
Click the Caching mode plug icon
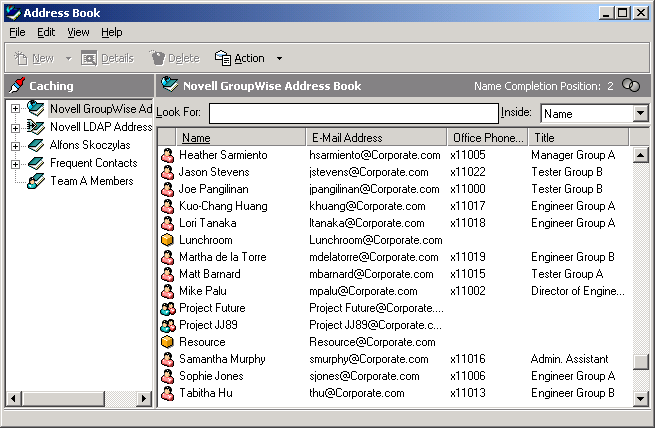[17, 85]
